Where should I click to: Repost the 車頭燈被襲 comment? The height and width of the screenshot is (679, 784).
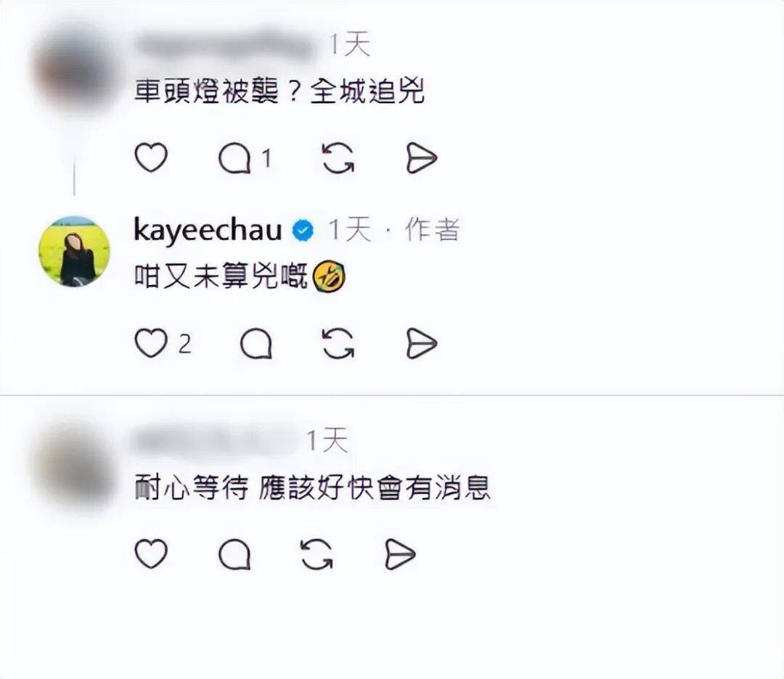(x=338, y=158)
